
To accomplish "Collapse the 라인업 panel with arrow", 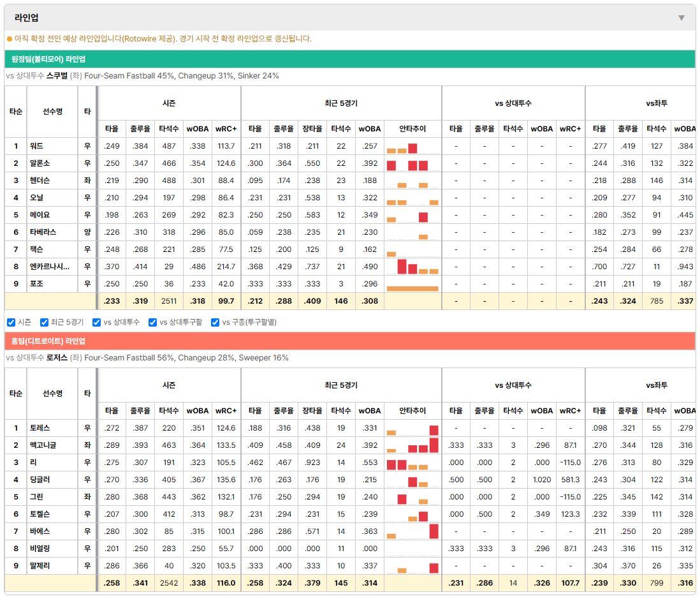I will pyautogui.click(x=682, y=18).
